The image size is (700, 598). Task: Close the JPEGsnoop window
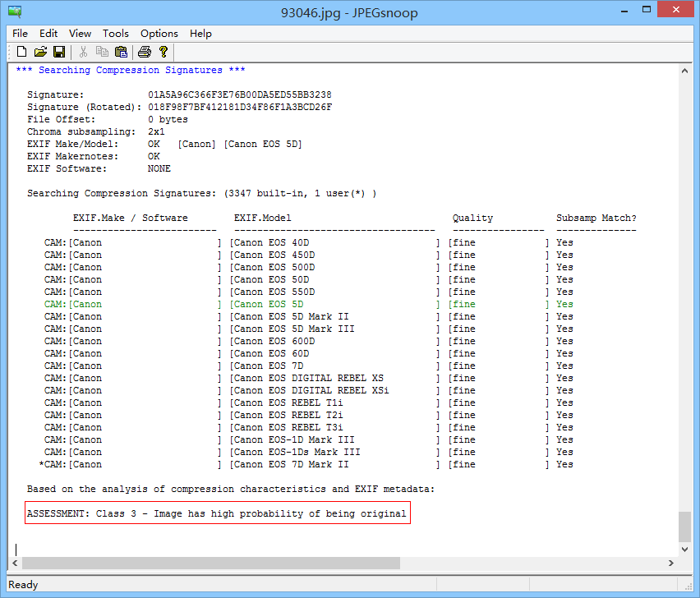click(676, 10)
